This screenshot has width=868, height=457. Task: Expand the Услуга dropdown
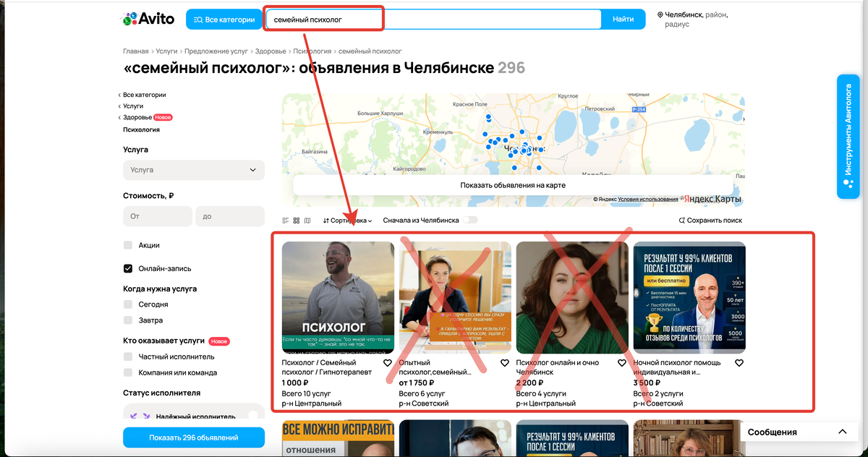194,170
